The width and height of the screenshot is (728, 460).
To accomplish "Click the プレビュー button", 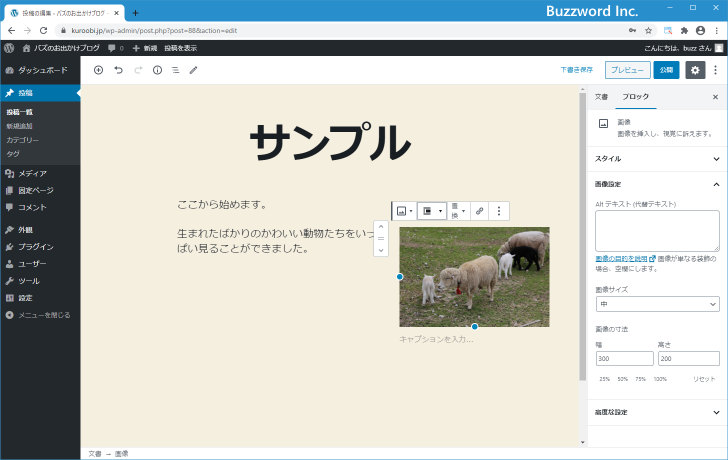I will [626, 70].
